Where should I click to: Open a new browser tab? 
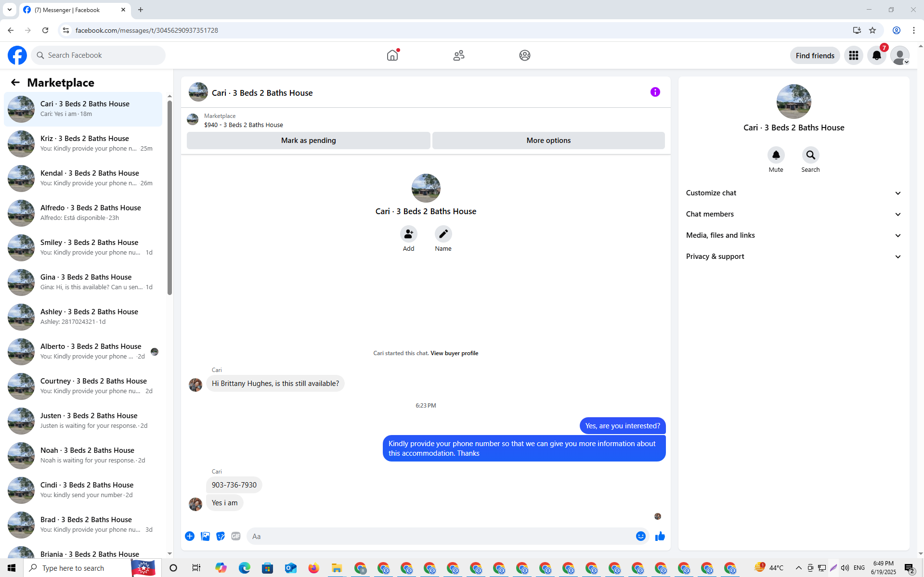(x=141, y=10)
